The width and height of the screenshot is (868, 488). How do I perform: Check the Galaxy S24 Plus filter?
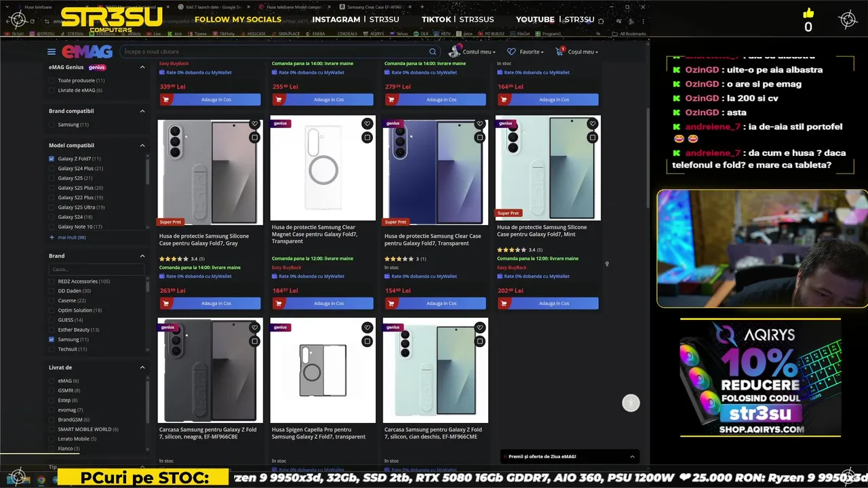[52, 168]
